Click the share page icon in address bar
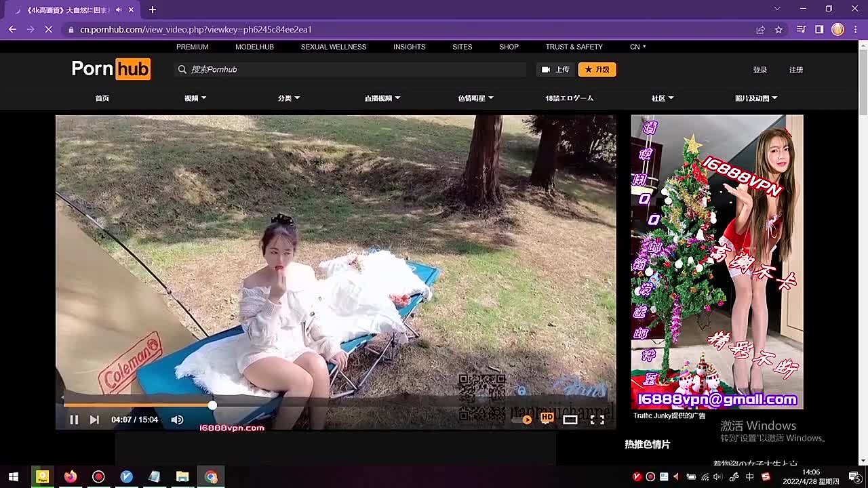The image size is (868, 488). coord(760,30)
